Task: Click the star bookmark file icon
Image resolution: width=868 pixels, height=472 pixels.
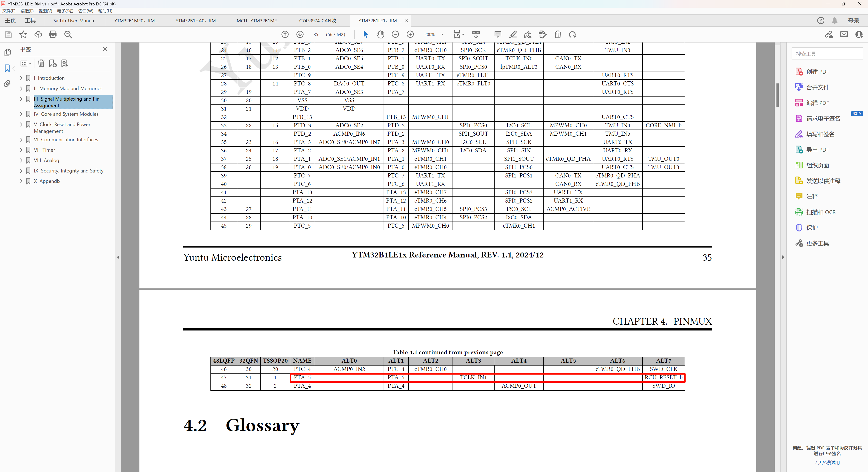Action: (23, 34)
